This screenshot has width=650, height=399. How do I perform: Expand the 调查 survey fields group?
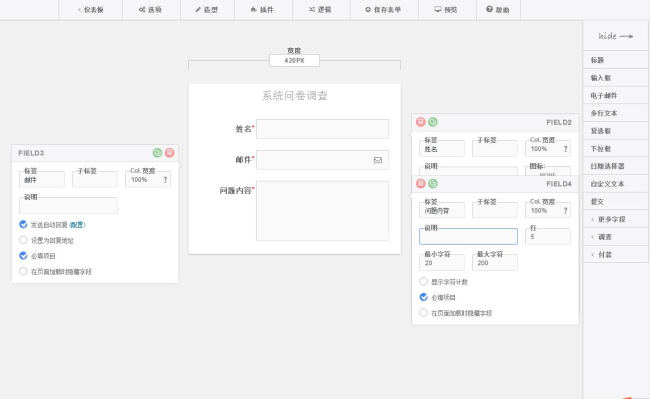pos(616,237)
